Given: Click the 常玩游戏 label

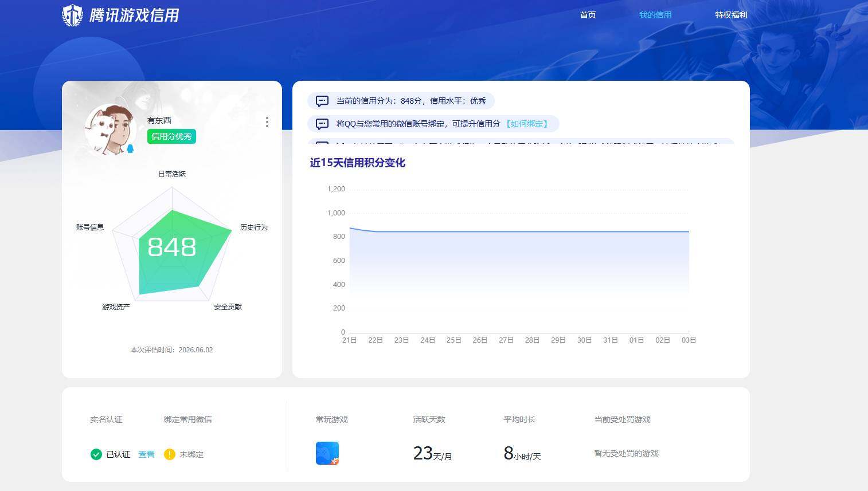Looking at the screenshot, I should pyautogui.click(x=331, y=419).
